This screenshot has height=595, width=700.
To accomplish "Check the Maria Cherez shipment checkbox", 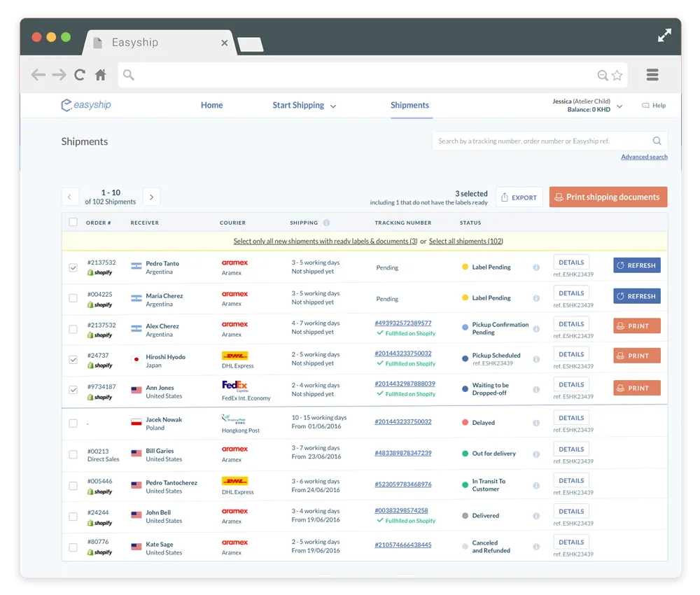I will pos(73,297).
